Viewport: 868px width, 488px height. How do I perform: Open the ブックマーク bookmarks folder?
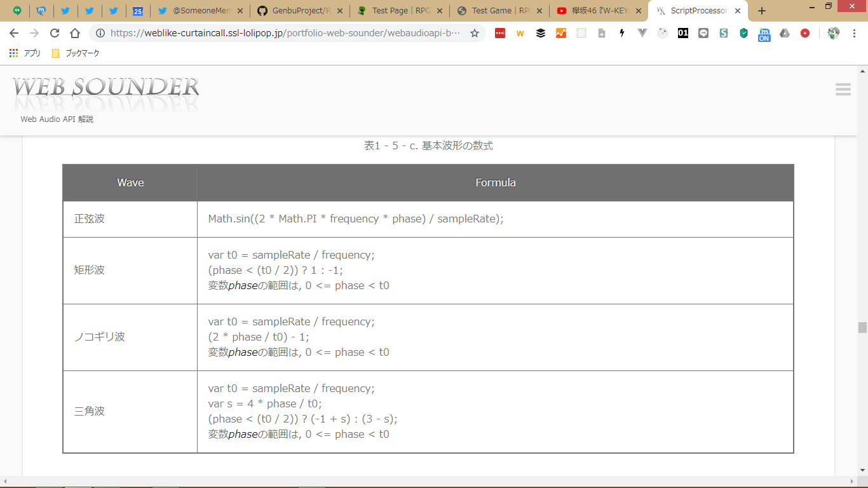click(x=76, y=53)
